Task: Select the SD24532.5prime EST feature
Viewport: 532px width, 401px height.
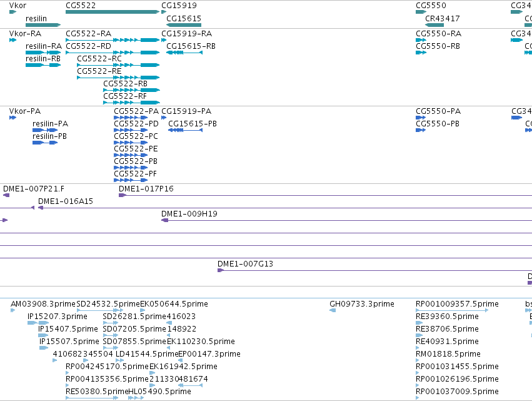Action: pyautogui.click(x=100, y=310)
